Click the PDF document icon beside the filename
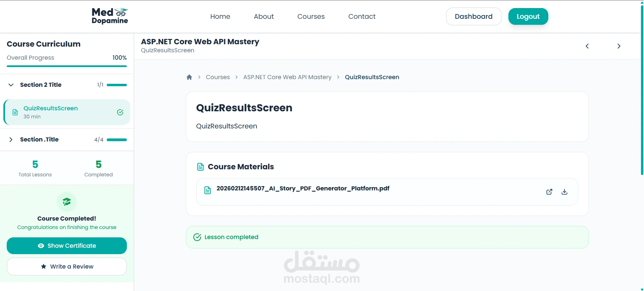 tap(208, 190)
